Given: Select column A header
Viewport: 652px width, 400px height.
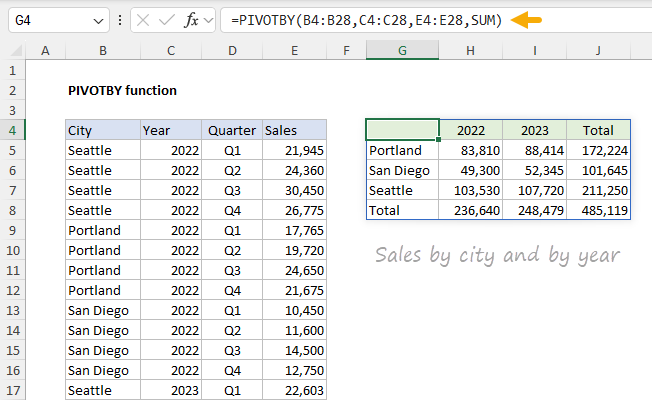Looking at the screenshot, I should (x=45, y=51).
